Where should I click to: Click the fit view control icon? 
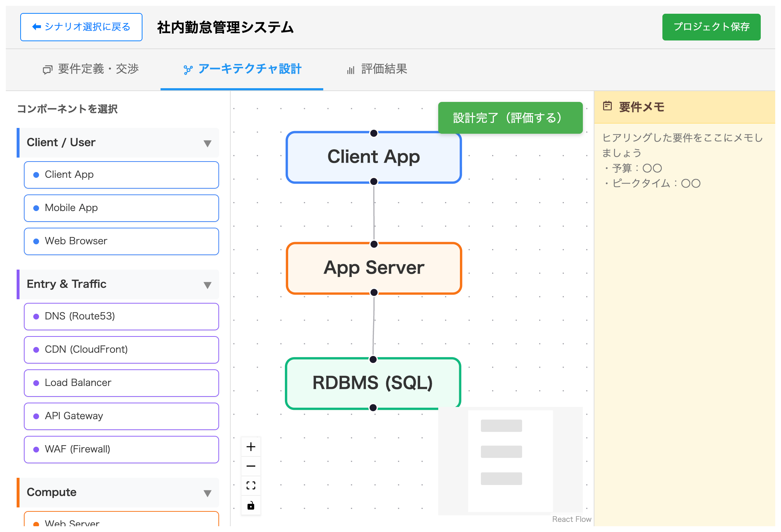251,485
